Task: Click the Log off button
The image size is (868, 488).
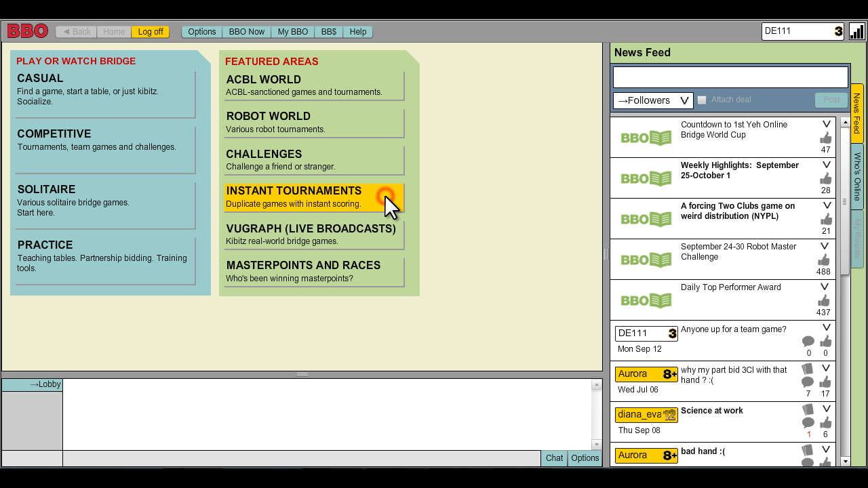Action: tap(151, 32)
